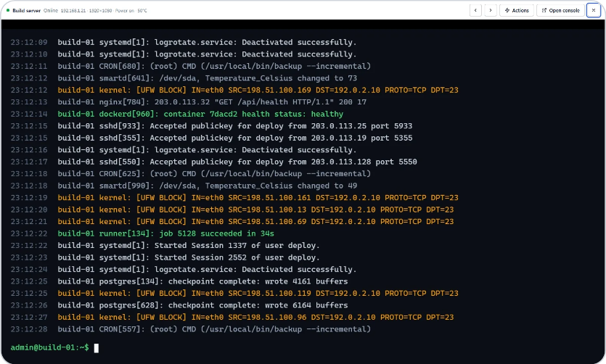Click the 1920×1080 resolution label

(x=100, y=10)
